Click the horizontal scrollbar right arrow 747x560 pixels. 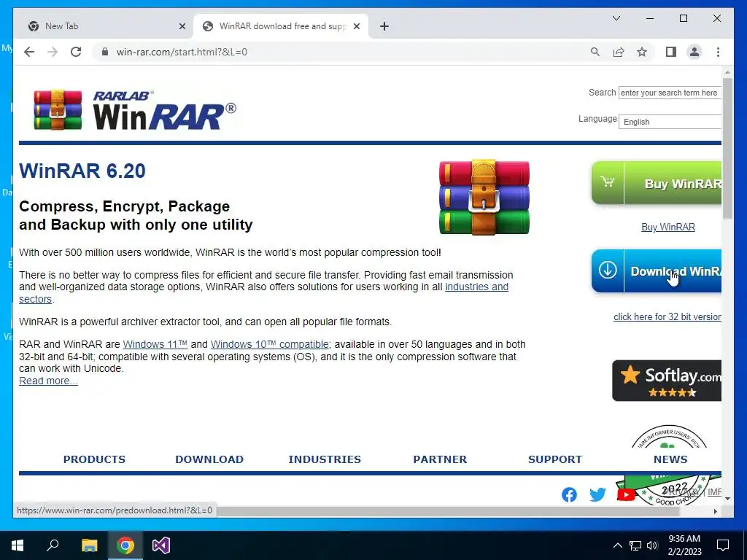[716, 511]
